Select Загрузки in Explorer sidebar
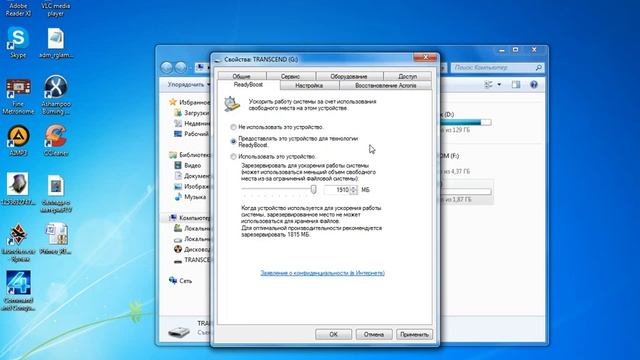 [x=197, y=113]
